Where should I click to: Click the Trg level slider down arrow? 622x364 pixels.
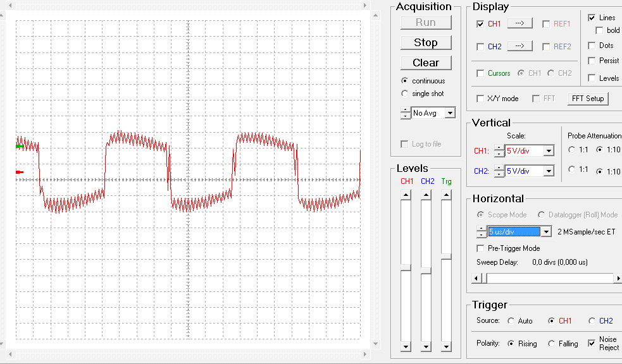coord(446,347)
